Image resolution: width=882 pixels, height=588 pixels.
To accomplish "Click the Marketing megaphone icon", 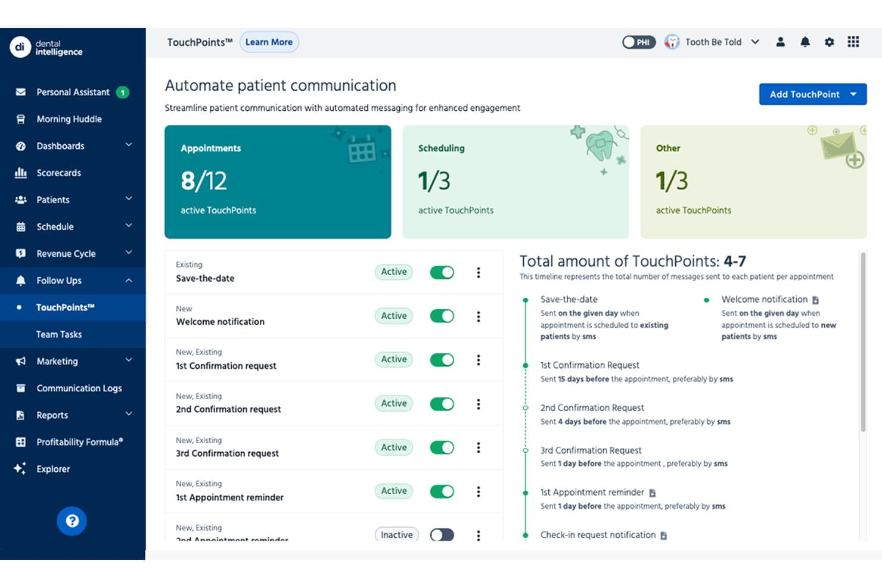I will [20, 361].
